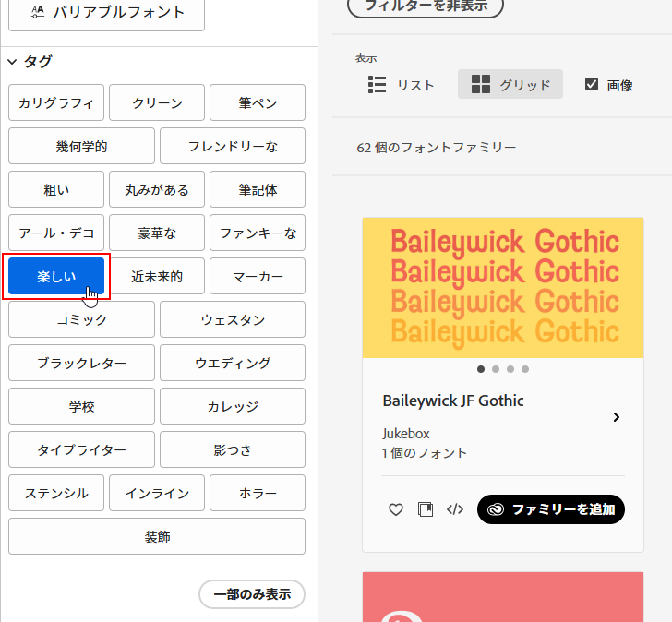This screenshot has height=622, width=672.
Task: Switch to リスト view
Action: coord(401,84)
